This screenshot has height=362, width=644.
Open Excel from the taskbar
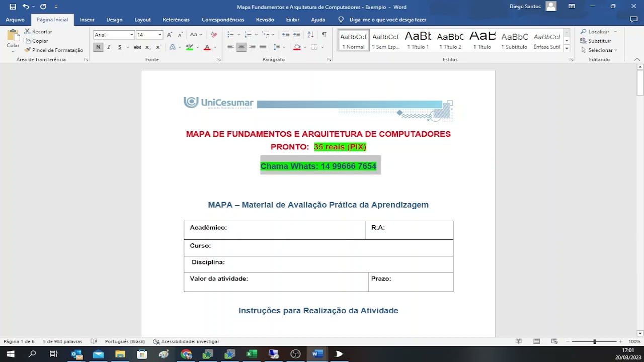252,354
